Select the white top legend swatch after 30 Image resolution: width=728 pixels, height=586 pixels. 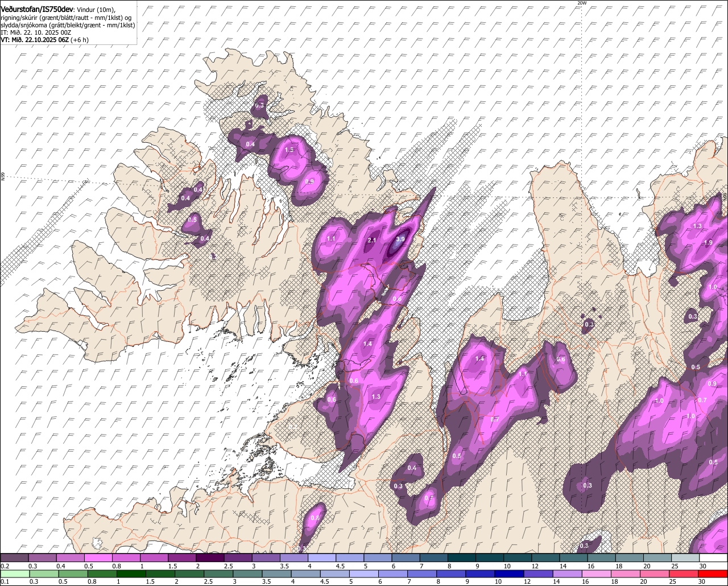[x=714, y=558]
